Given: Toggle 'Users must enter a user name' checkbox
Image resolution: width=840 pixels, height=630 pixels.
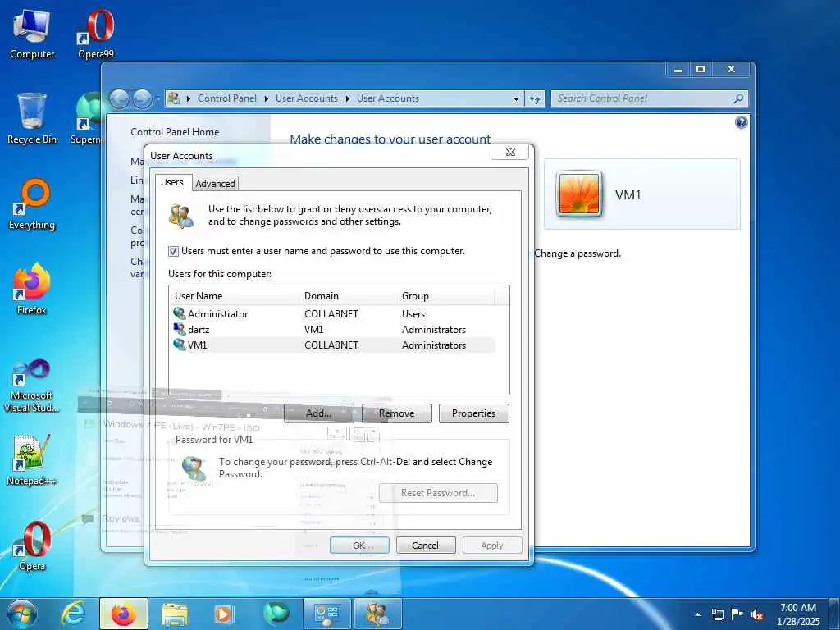Looking at the screenshot, I should point(174,251).
